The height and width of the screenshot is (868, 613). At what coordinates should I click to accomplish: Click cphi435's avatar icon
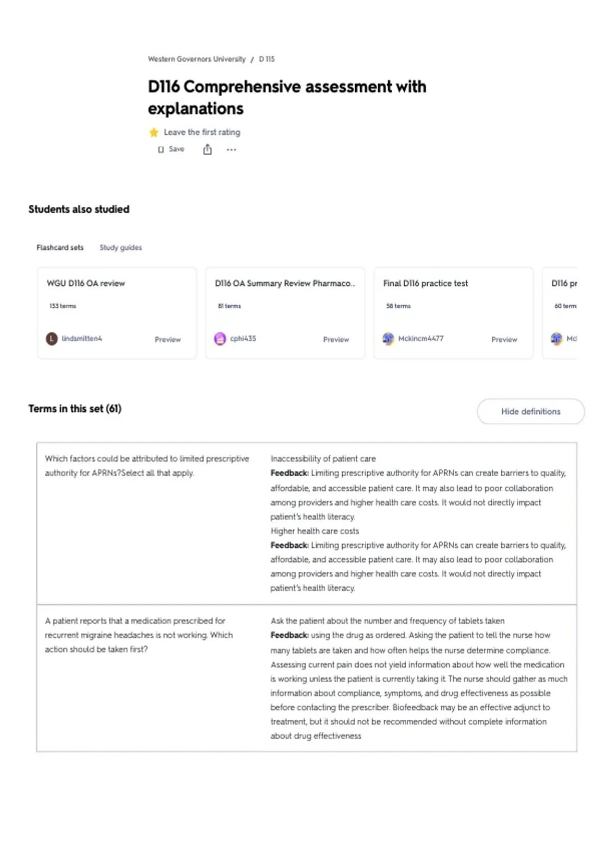coord(220,339)
